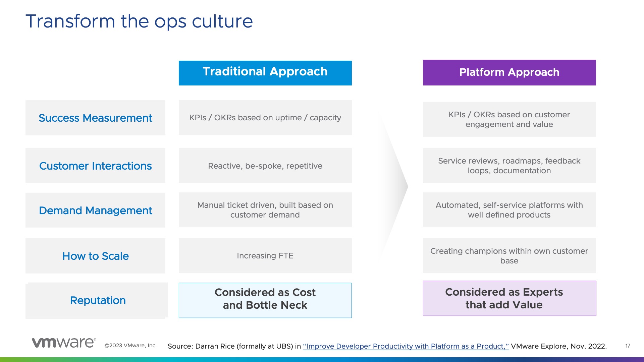Select the Cost and Bottle Neck box
Screen dimensions: 644x362
coord(265,300)
